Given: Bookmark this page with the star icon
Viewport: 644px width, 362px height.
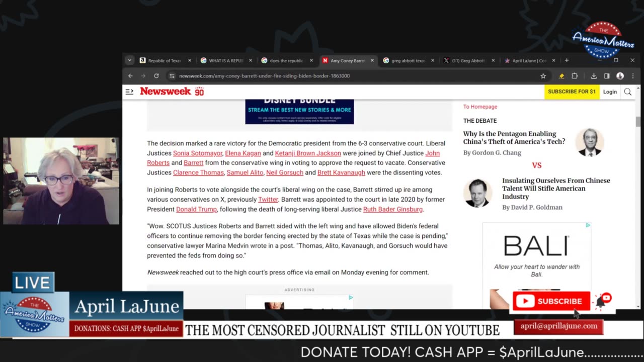Looking at the screenshot, I should (543, 76).
